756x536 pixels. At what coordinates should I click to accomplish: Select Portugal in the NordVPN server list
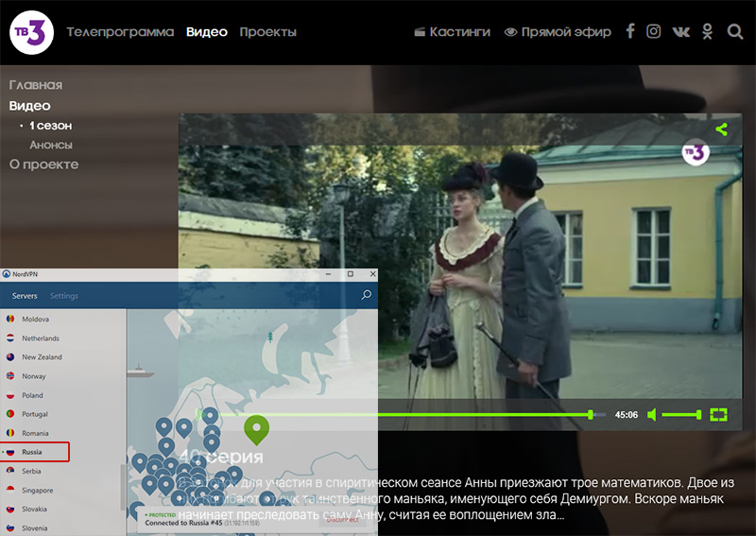pyautogui.click(x=62, y=414)
